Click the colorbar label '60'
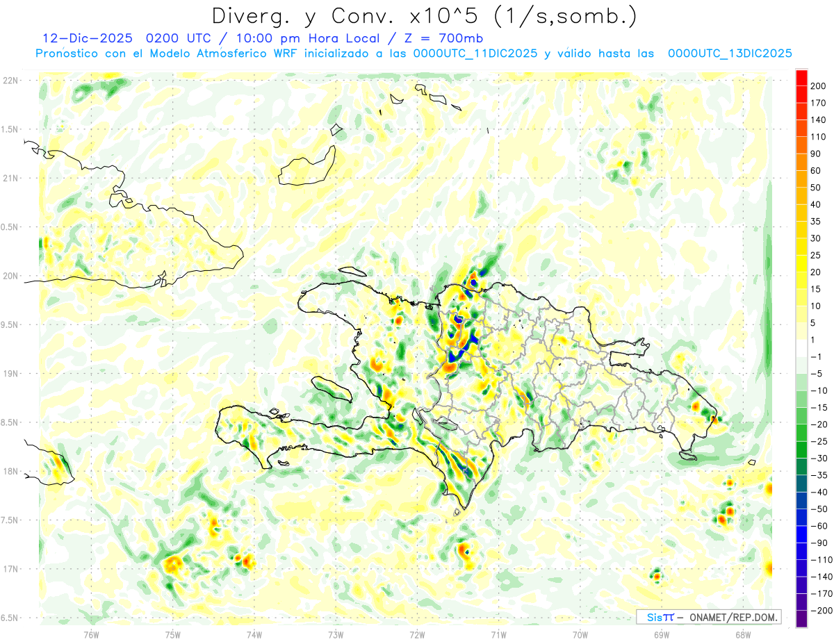Image resolution: width=834 pixels, height=644 pixels. 816,170
